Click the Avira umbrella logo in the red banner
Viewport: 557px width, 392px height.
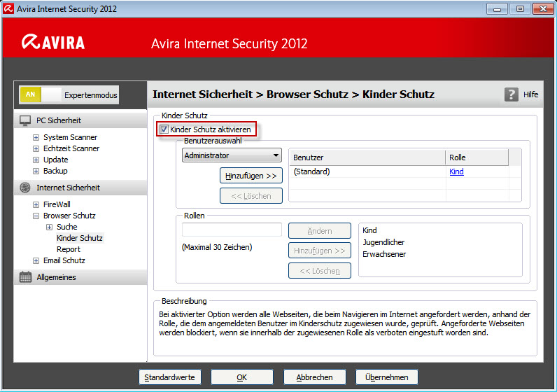(31, 42)
